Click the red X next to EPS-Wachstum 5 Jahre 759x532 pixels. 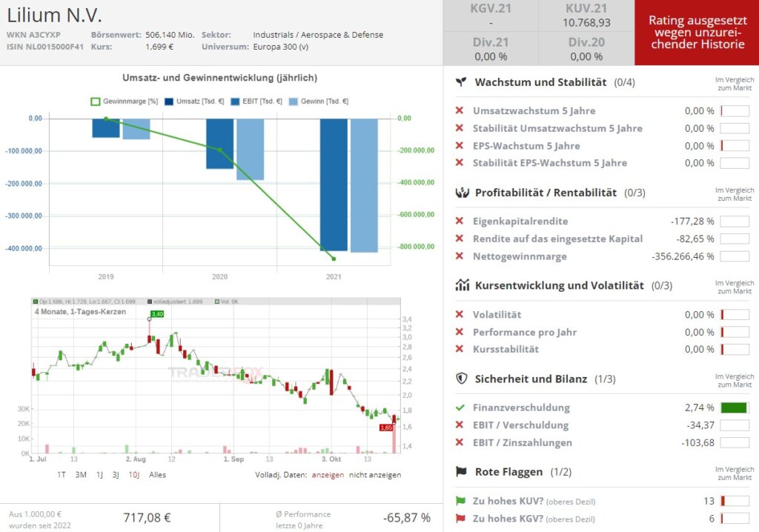(x=460, y=145)
